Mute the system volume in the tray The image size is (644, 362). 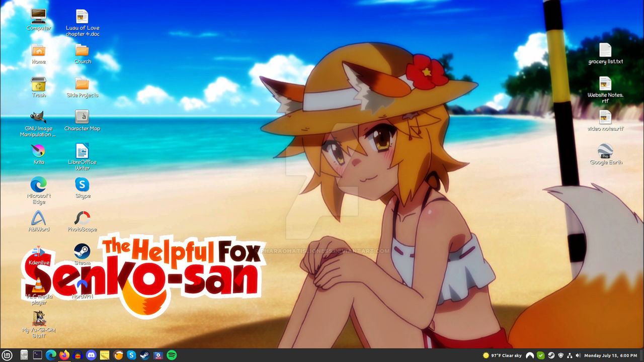coord(578,355)
